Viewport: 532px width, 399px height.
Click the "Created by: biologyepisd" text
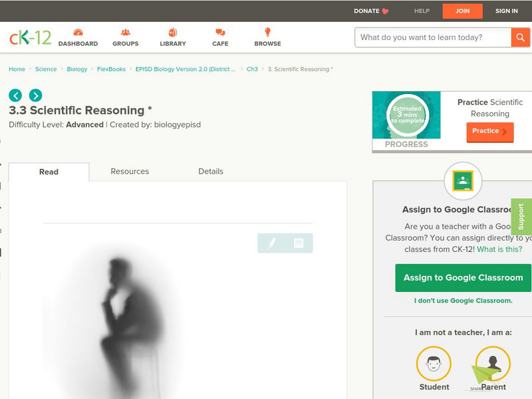(155, 125)
